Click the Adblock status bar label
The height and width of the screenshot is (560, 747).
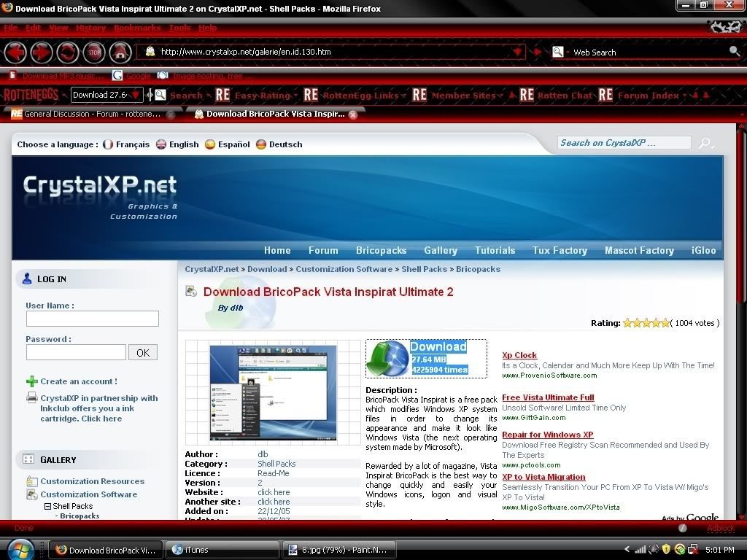pos(720,528)
